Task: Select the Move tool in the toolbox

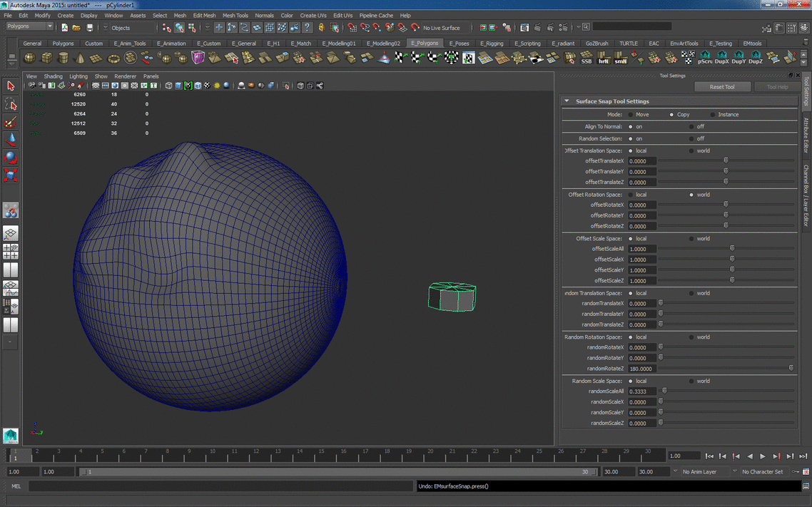Action: pos(11,140)
